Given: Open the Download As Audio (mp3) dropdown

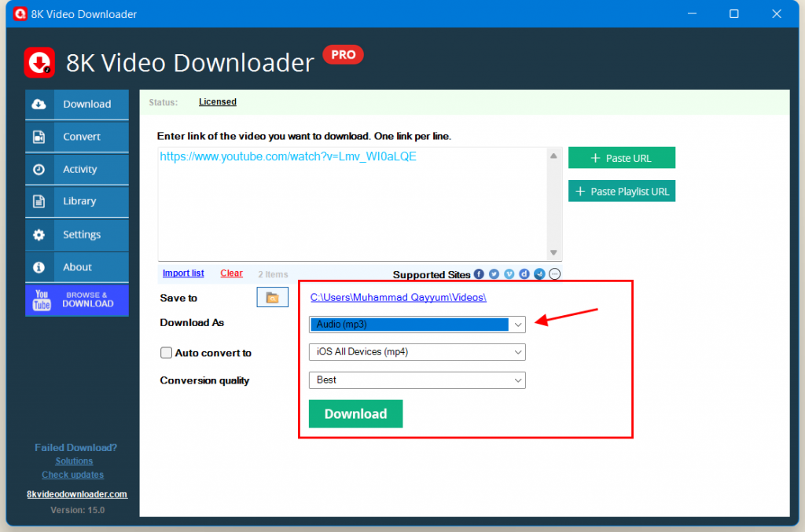Looking at the screenshot, I should pyautogui.click(x=417, y=325).
